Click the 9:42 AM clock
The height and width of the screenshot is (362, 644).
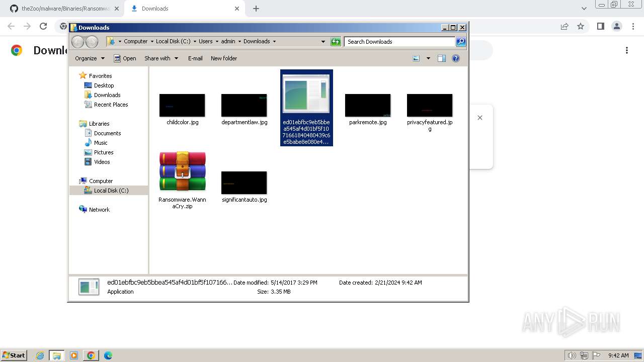click(618, 355)
